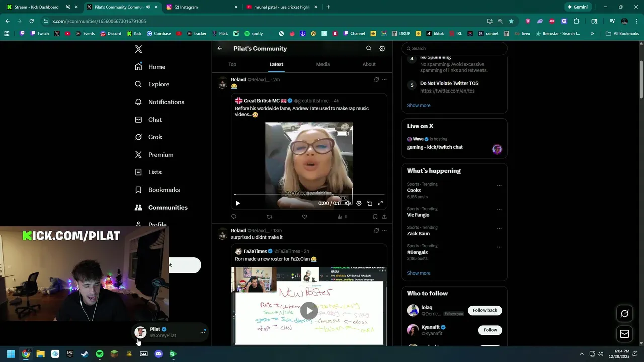The image size is (644, 362).
Task: Repost the Andrew Tate post
Action: 269,217
